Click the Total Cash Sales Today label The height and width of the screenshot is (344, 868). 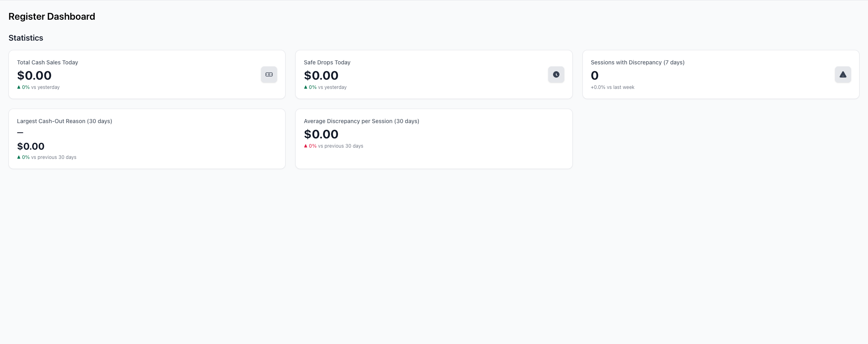coord(48,62)
